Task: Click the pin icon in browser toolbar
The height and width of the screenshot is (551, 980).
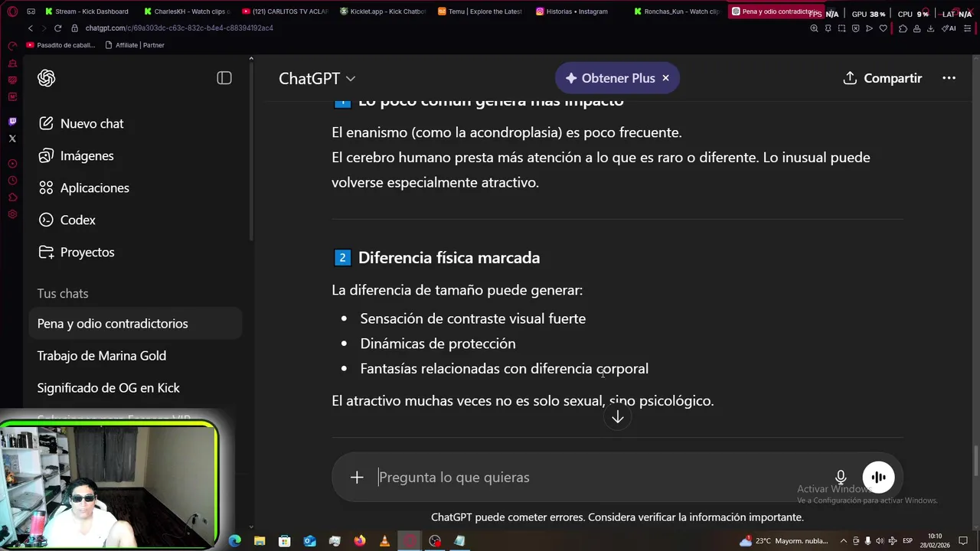Action: 828,28
